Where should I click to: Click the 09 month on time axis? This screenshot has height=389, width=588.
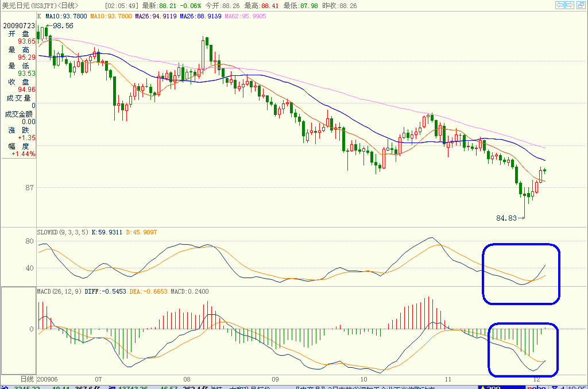pyautogui.click(x=275, y=379)
